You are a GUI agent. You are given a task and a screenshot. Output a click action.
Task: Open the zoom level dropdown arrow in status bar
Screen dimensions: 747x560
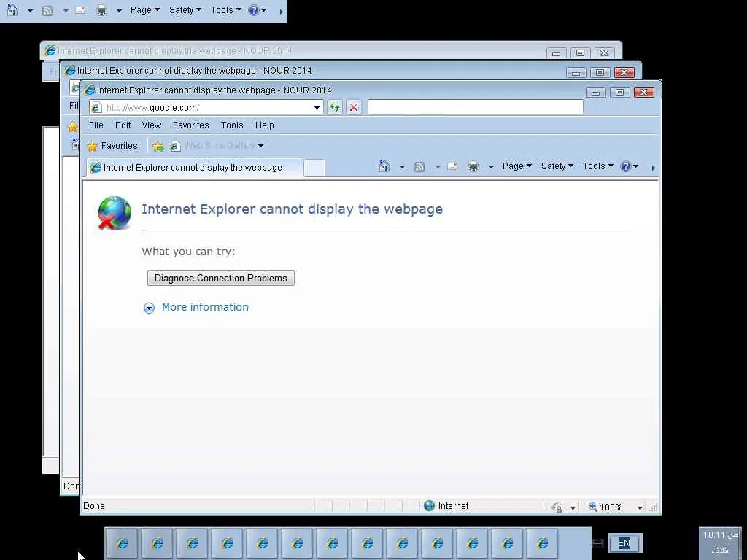click(x=640, y=507)
